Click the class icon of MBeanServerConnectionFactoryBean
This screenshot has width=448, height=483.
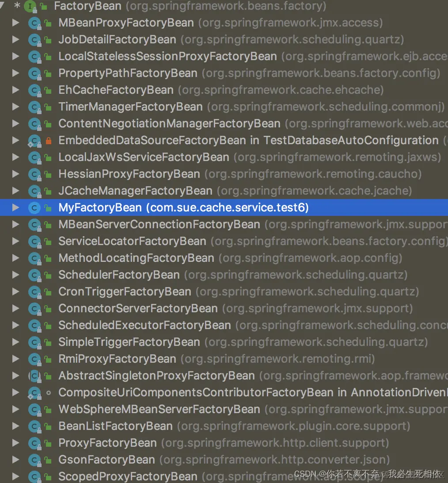(x=34, y=225)
